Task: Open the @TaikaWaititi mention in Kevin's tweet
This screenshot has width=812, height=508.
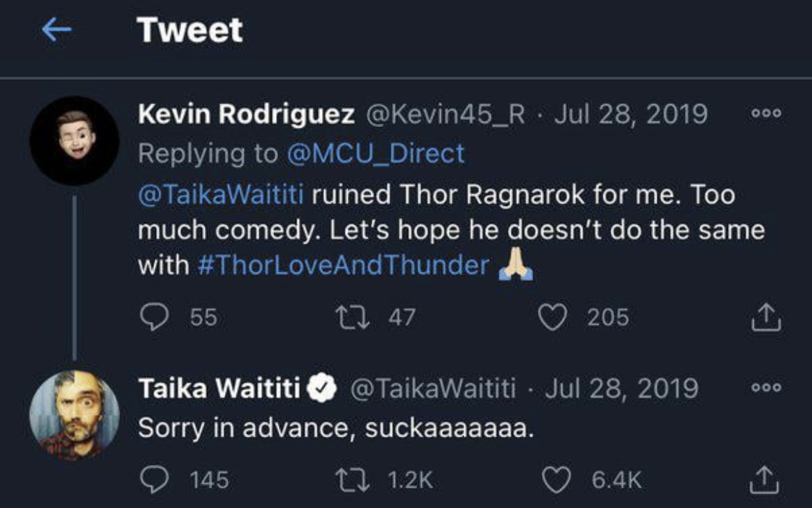Action: 221,194
